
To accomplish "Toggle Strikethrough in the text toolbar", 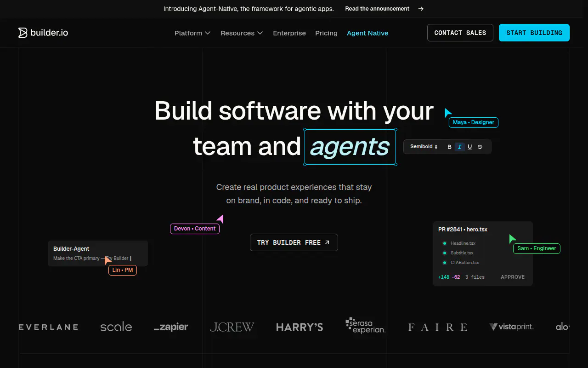I will [480, 147].
